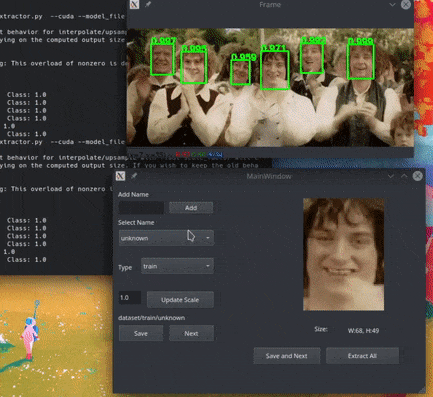
Task: Click the Update Scale button
Action: coord(180,300)
